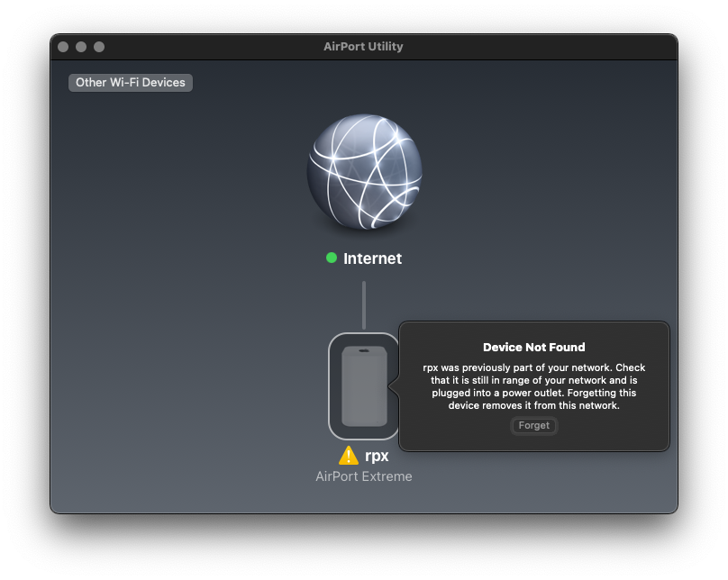Click the popover sentence starting "rpx was previously"
The image size is (728, 580).
pyautogui.click(x=533, y=367)
